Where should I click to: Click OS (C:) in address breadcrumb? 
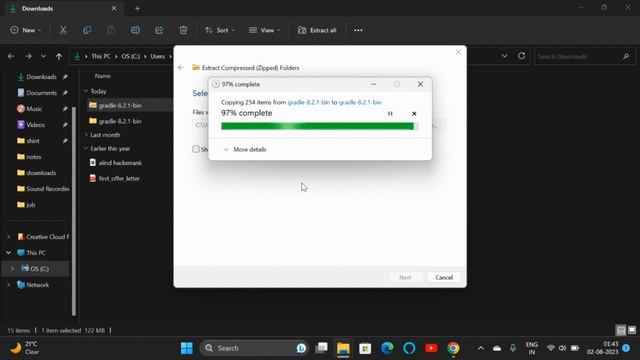131,56
